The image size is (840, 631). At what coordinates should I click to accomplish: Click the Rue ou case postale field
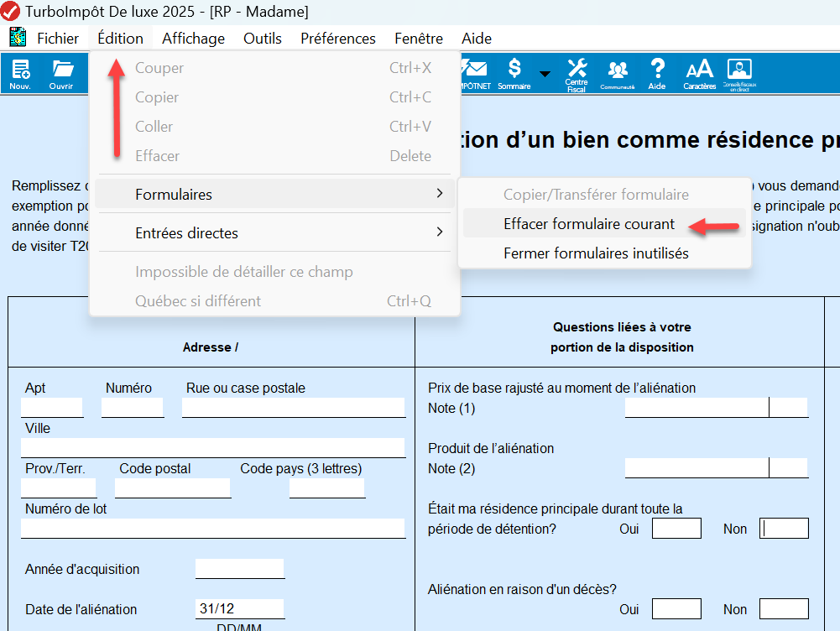[x=294, y=407]
